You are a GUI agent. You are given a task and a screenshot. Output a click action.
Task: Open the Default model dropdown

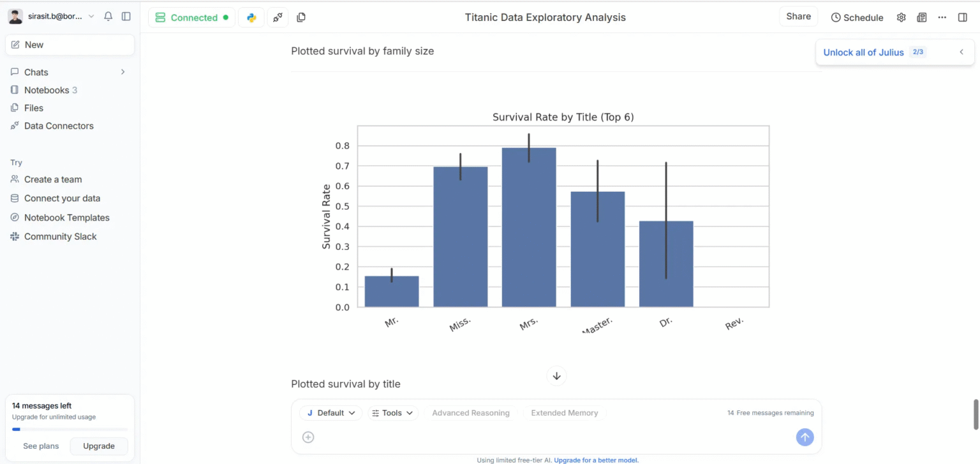coord(330,413)
